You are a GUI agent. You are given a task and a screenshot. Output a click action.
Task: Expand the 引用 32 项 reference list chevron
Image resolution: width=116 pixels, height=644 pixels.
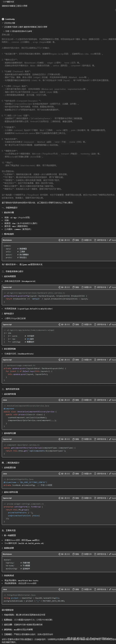click(x=4, y=31)
